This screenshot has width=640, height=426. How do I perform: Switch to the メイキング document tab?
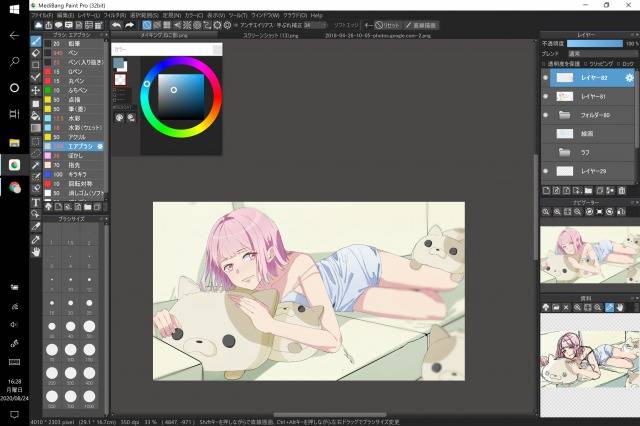(164, 36)
